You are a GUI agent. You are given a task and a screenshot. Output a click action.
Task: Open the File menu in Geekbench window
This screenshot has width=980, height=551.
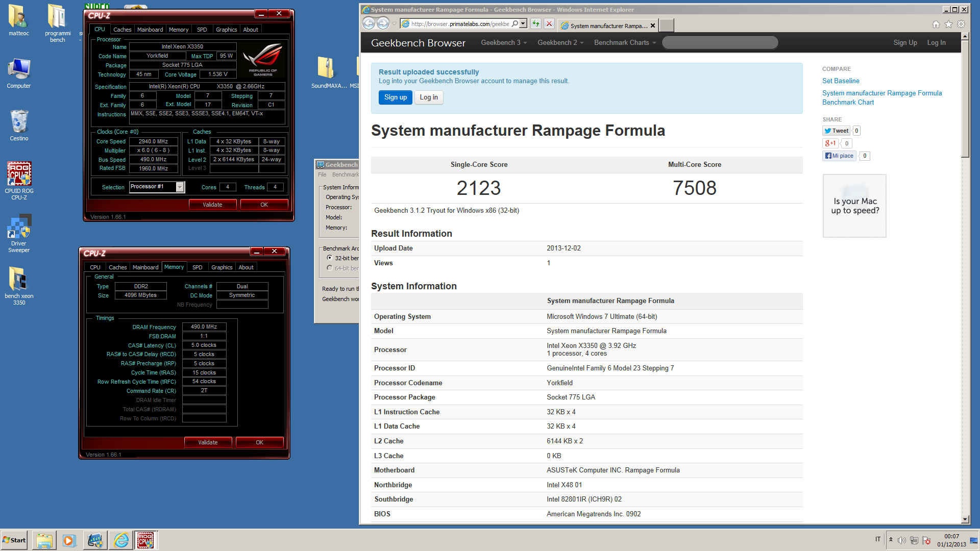[322, 174]
